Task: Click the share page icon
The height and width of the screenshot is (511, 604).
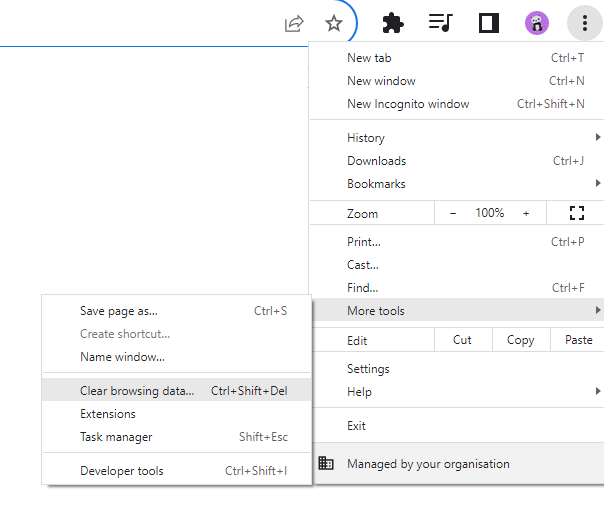Action: (294, 23)
